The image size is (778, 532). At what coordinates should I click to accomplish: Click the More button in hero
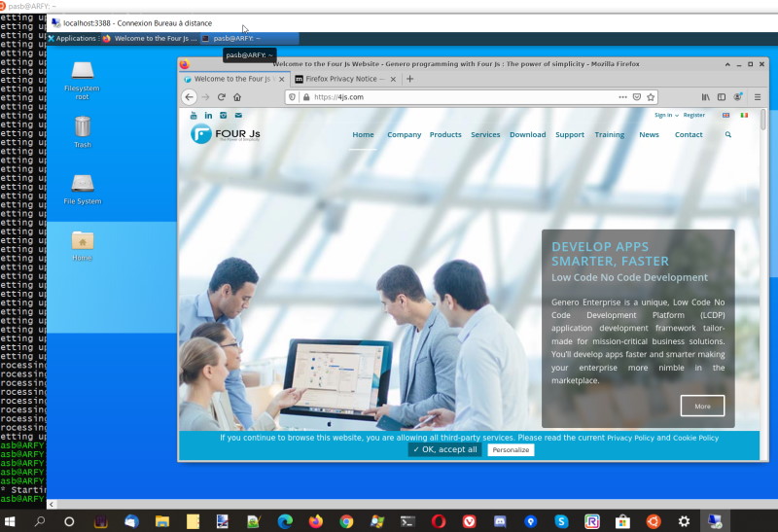(702, 406)
